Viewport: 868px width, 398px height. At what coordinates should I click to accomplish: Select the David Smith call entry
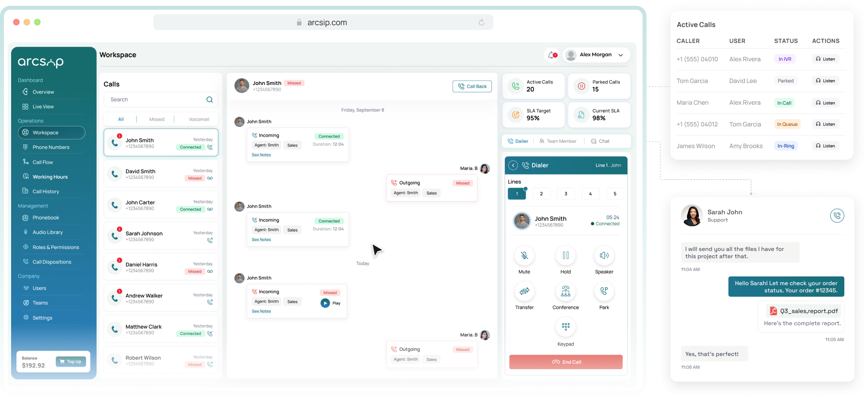click(x=161, y=174)
